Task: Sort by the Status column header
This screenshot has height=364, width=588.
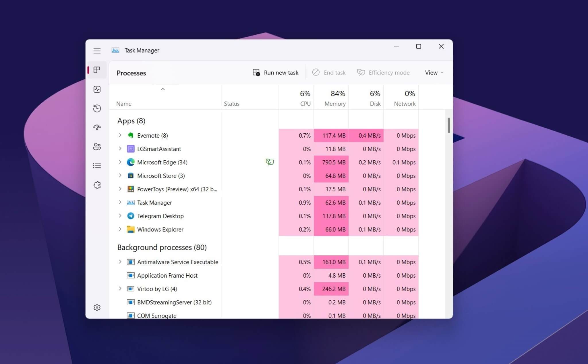Action: [250, 97]
